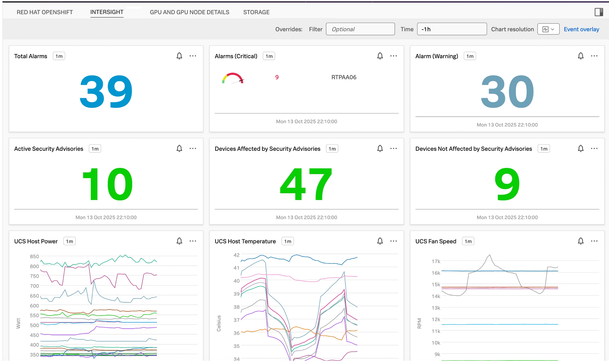The height and width of the screenshot is (364, 609).
Task: Click Active Security Advisories bell icon
Action: pos(179,148)
